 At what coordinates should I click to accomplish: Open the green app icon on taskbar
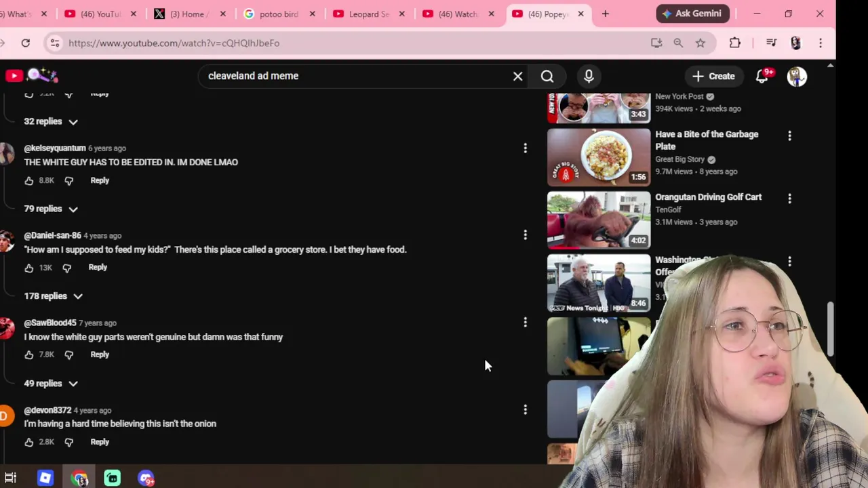(113, 479)
